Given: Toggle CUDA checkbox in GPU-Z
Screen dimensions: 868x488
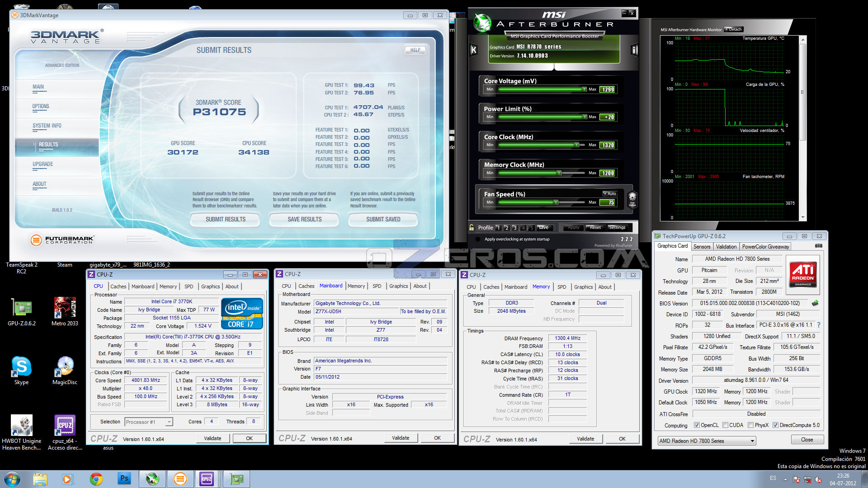Looking at the screenshot, I should point(725,425).
